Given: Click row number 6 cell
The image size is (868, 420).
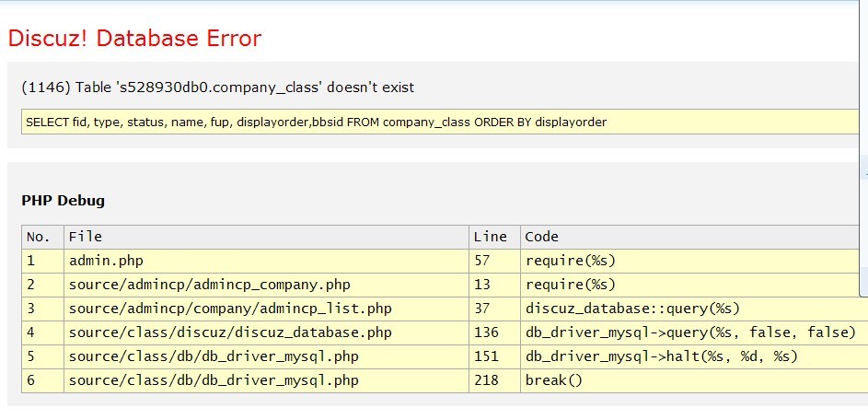Looking at the screenshot, I should (x=42, y=380).
